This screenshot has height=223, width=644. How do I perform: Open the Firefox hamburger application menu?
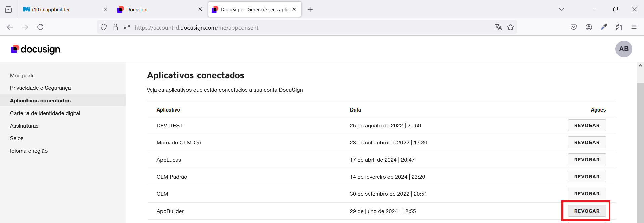coord(634,27)
